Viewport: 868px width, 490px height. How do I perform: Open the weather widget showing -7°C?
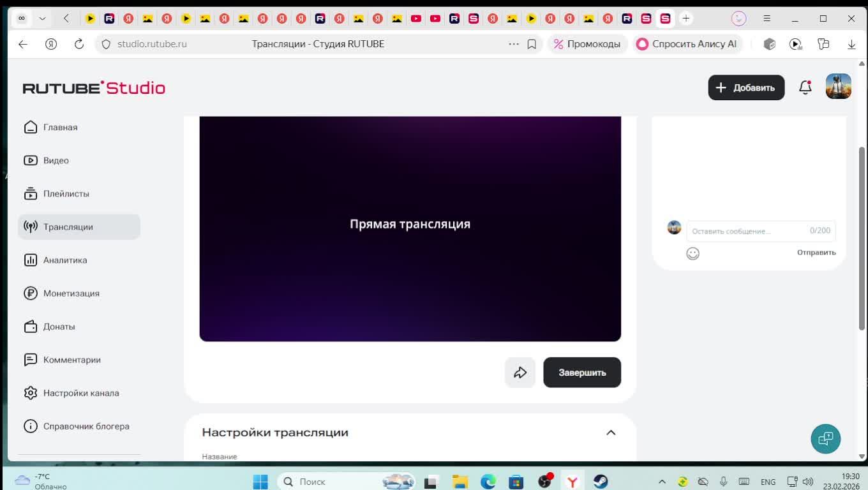click(41, 482)
